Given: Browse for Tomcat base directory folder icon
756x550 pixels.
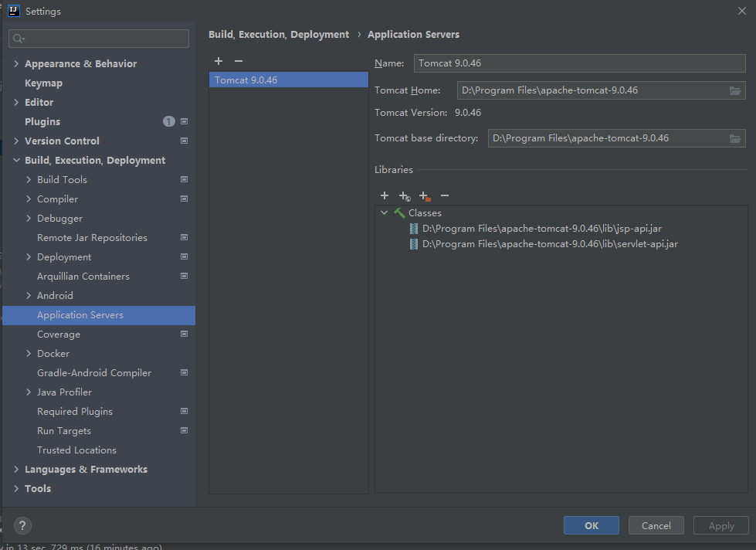Looking at the screenshot, I should [735, 138].
